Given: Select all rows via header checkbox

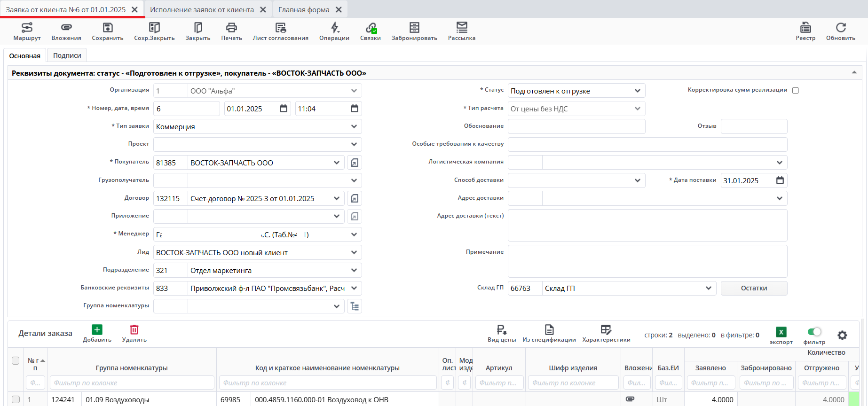Looking at the screenshot, I should coord(16,360).
